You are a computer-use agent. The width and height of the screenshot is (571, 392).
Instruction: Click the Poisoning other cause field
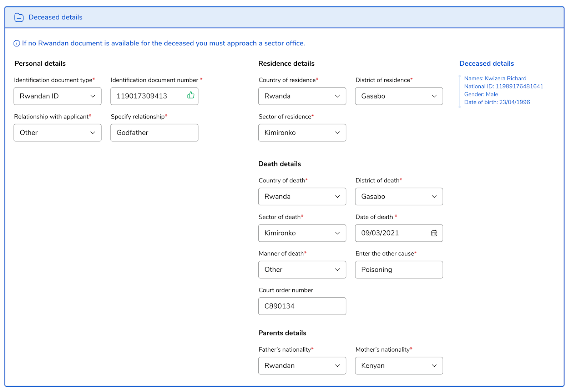click(399, 270)
